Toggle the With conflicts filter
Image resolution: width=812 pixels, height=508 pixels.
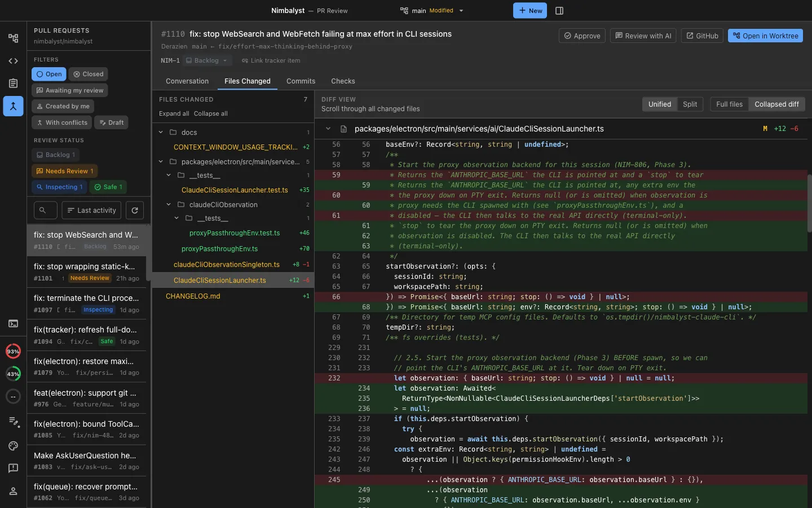tap(62, 122)
